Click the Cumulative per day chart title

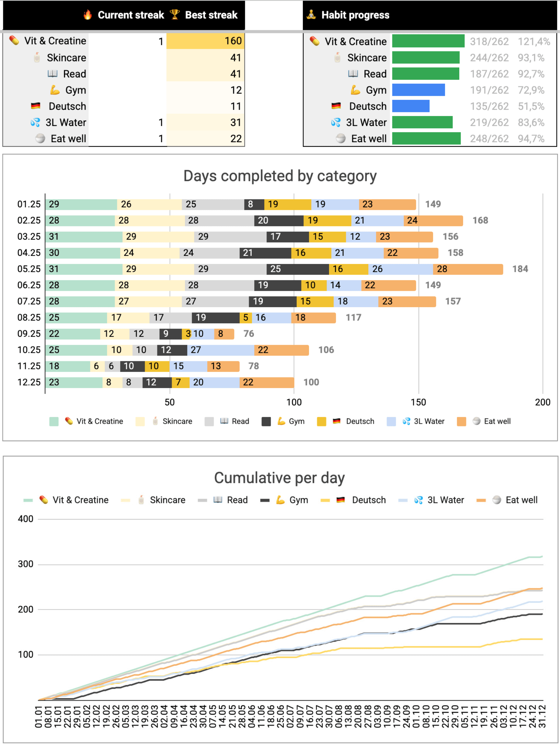point(279,478)
